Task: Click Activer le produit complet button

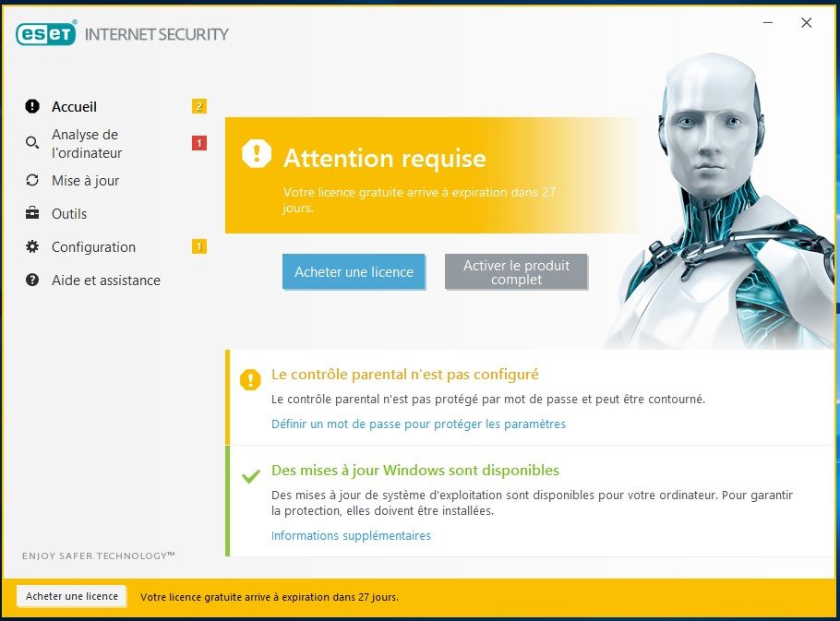Action: 516,272
